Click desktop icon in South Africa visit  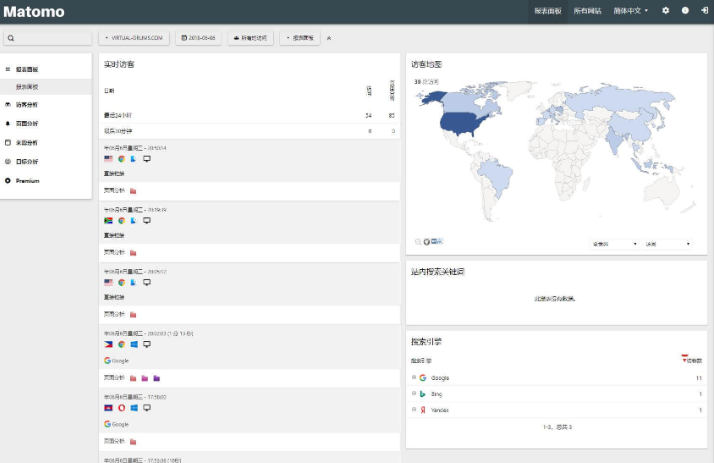coord(147,220)
